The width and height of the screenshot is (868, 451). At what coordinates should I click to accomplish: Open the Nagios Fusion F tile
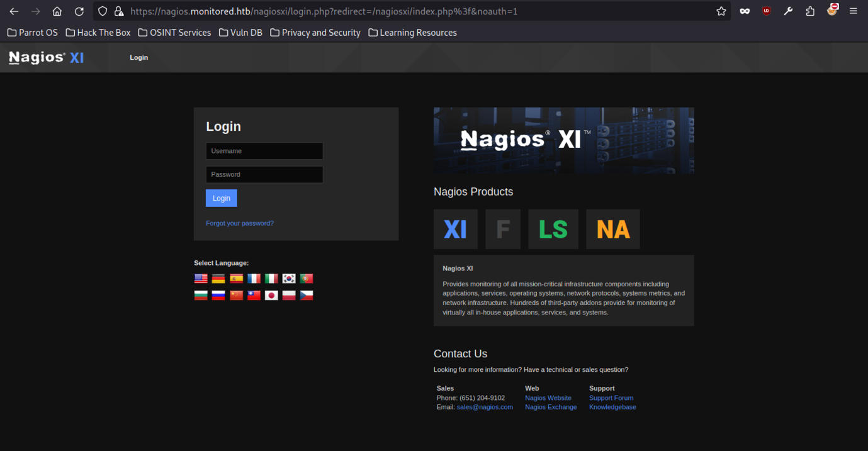(x=502, y=229)
